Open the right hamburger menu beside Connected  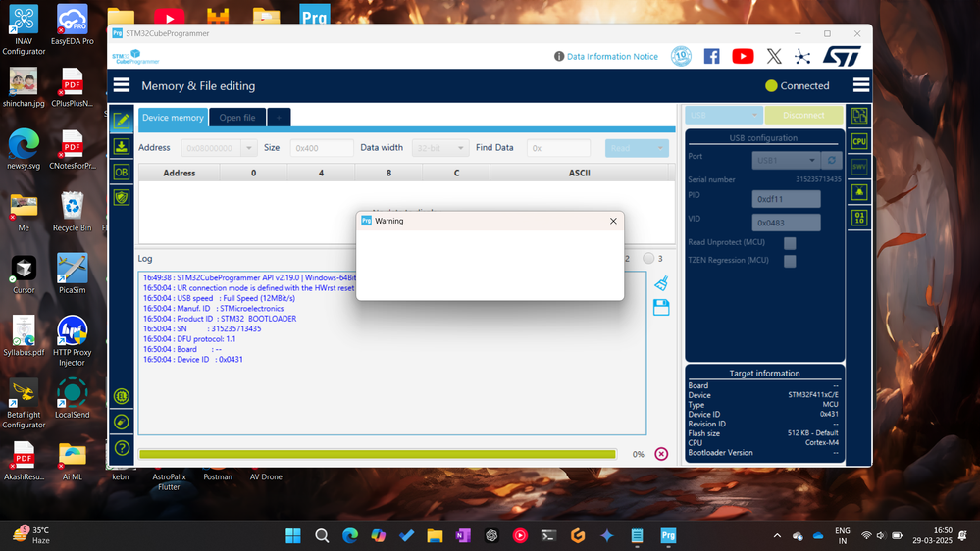pyautogui.click(x=860, y=85)
